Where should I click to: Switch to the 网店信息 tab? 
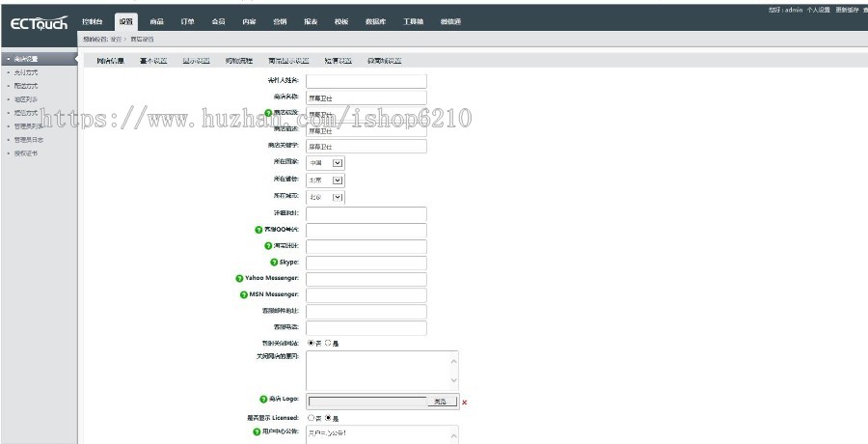click(x=111, y=61)
